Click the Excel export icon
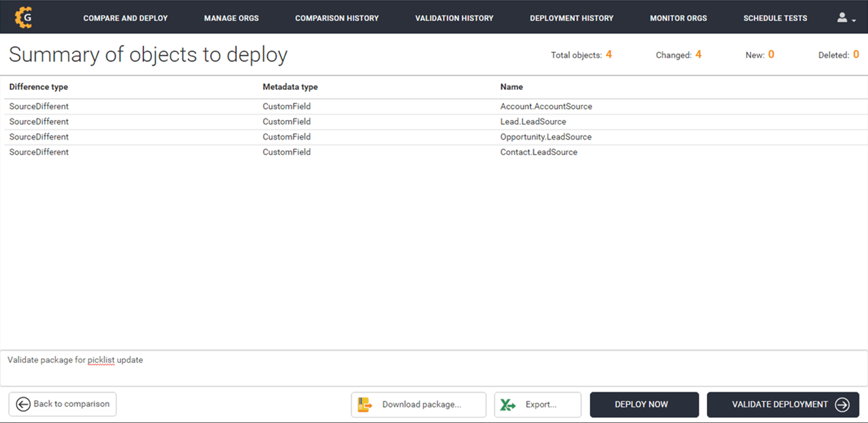This screenshot has height=423, width=868. point(508,405)
